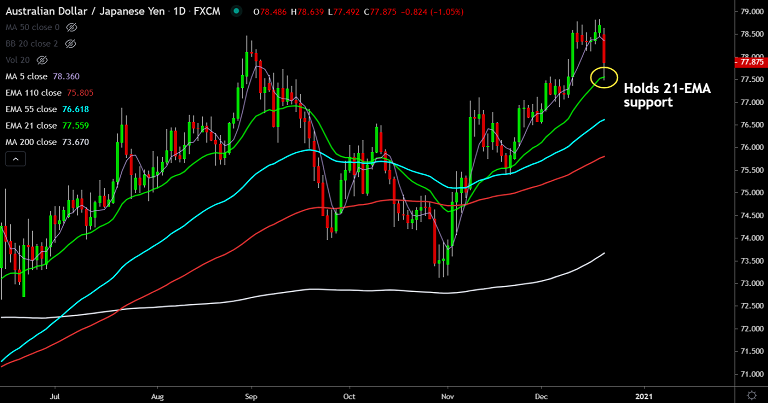Select the EMA 21 close indicator label
768x403 pixels.
tap(31, 125)
